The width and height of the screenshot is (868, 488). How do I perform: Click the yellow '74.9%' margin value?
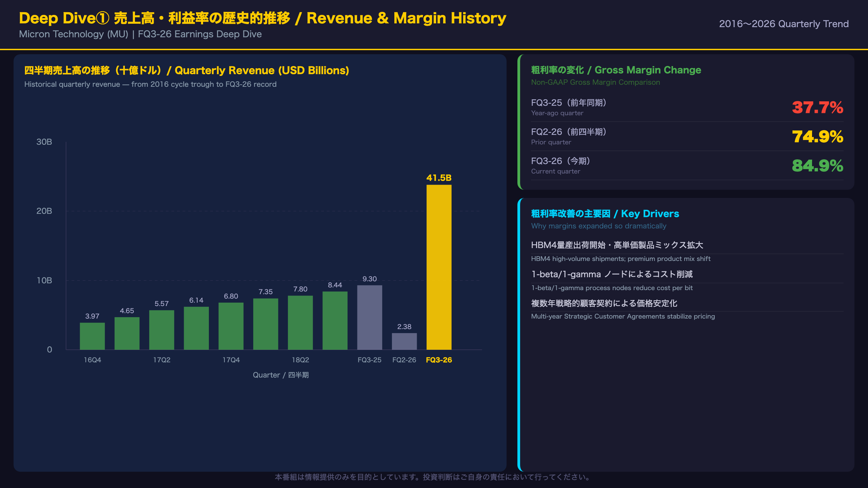coord(817,137)
